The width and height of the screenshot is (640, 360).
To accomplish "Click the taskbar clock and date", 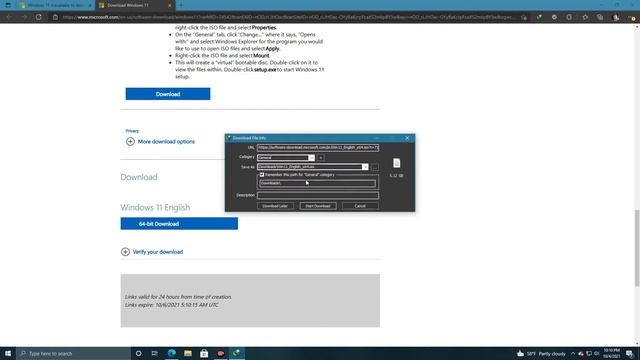I will tap(611, 353).
